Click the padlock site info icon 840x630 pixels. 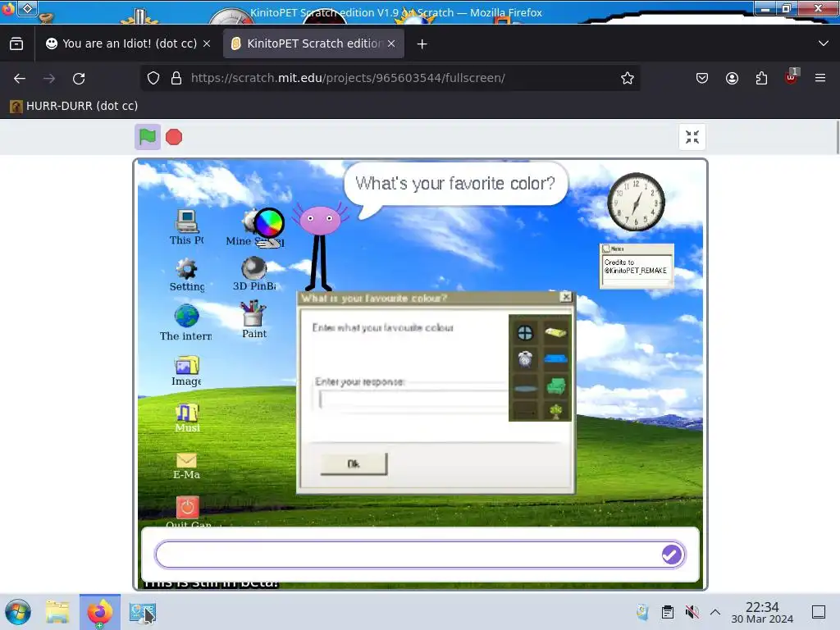[176, 78]
